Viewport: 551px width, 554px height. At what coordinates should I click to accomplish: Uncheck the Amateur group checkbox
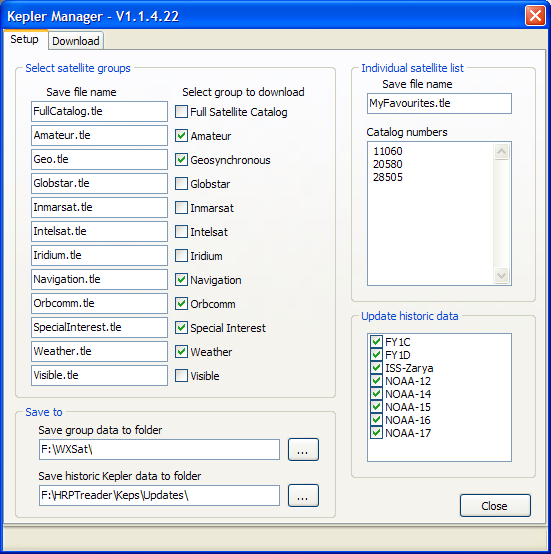coord(182,136)
